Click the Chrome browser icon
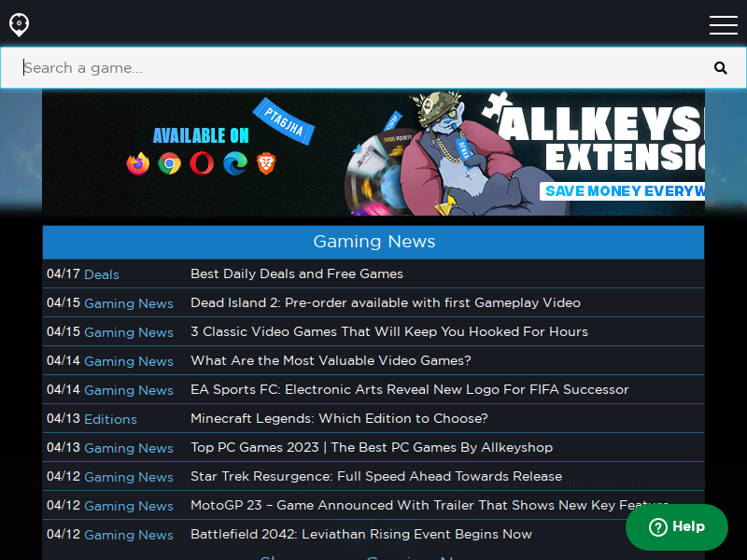Viewport: 747px width, 560px height. click(x=170, y=163)
